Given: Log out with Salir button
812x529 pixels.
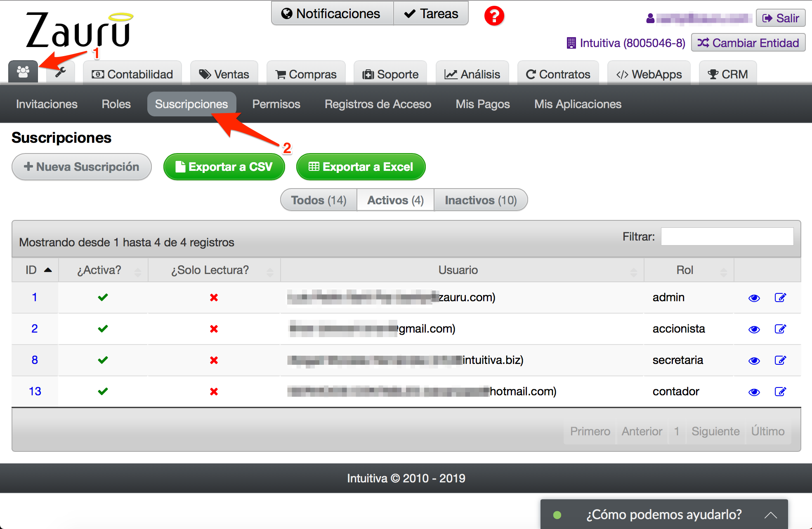Looking at the screenshot, I should (781, 18).
